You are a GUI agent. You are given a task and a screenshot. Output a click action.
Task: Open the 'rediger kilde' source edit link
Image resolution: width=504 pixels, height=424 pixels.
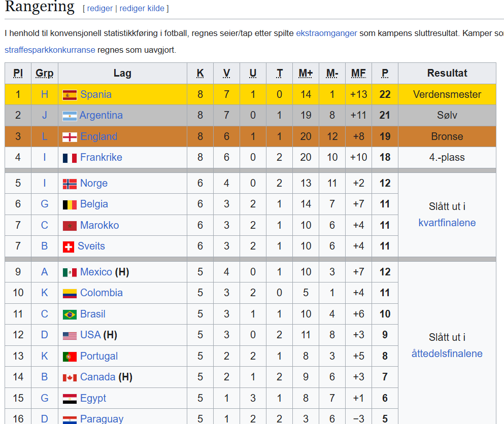click(x=142, y=8)
